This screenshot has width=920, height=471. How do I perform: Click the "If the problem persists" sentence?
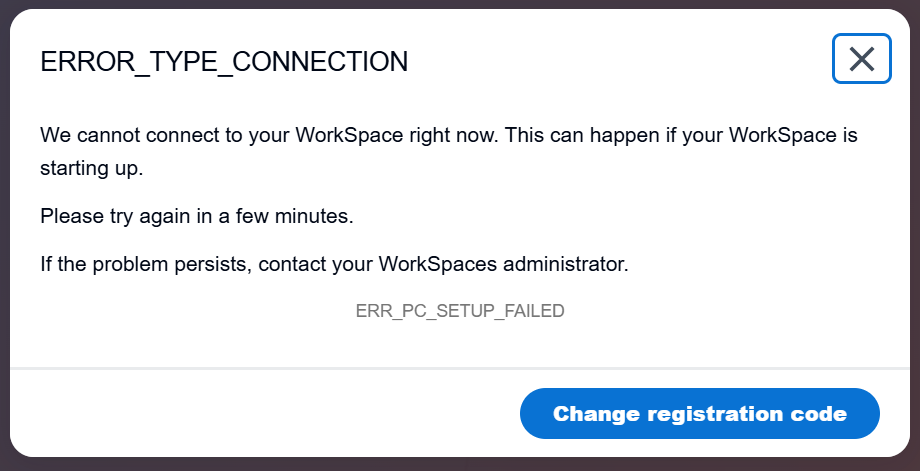tap(334, 265)
